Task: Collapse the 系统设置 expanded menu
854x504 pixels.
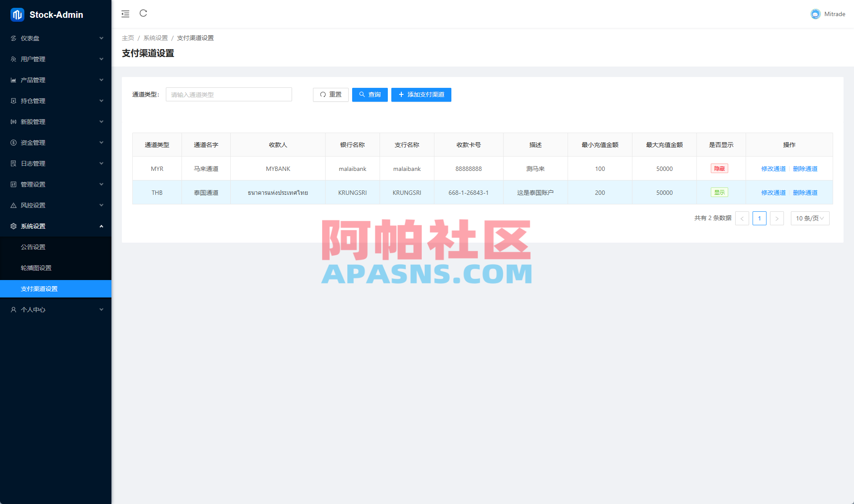Action: [101, 226]
